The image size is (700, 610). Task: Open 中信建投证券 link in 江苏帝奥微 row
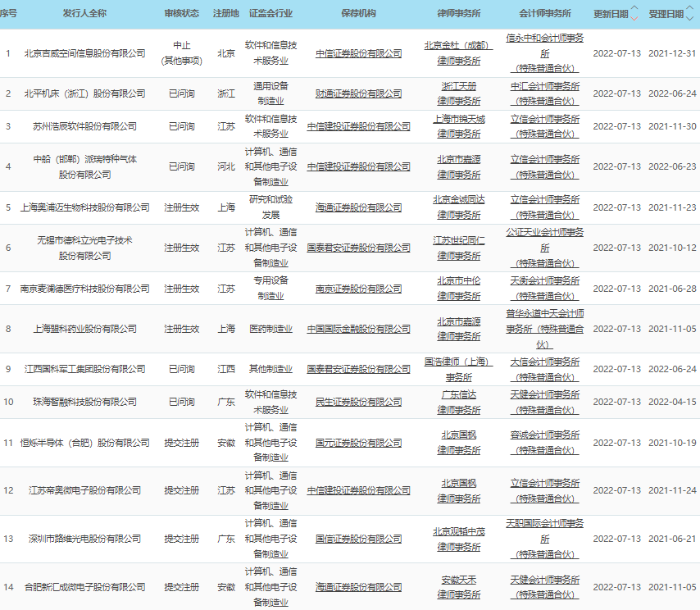tap(358, 490)
